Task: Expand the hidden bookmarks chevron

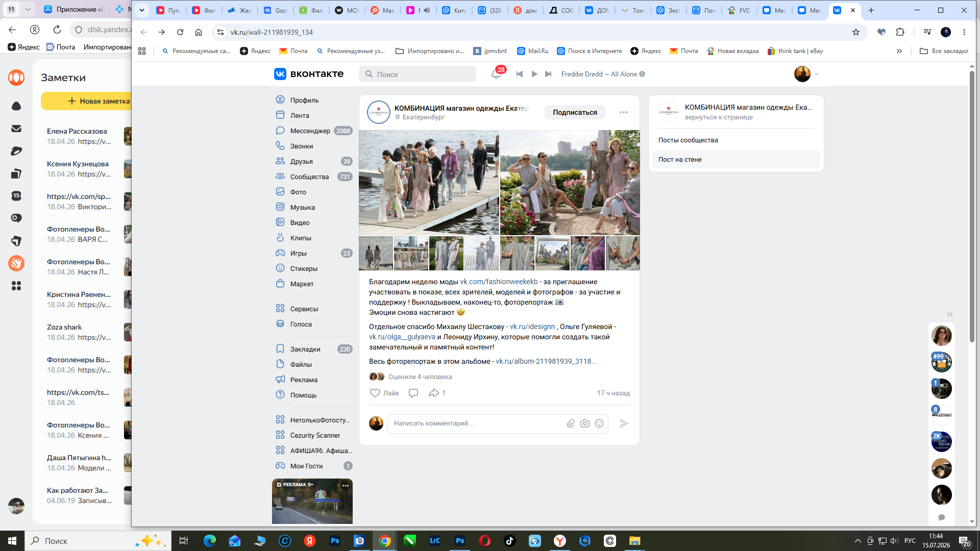Action: pos(899,51)
